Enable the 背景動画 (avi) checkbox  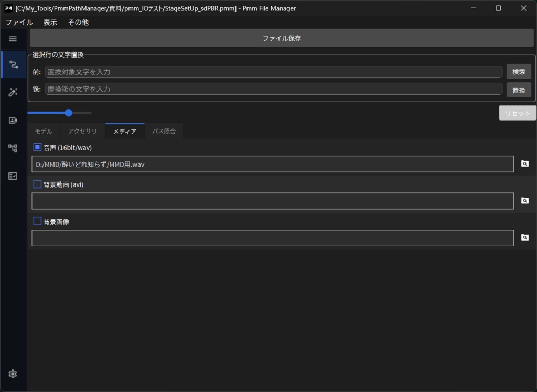click(37, 184)
